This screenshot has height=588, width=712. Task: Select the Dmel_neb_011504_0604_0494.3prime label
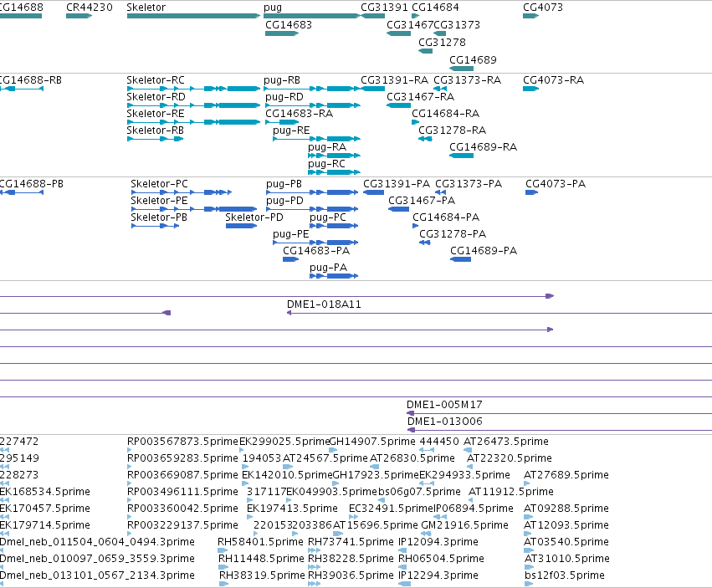pos(97,542)
